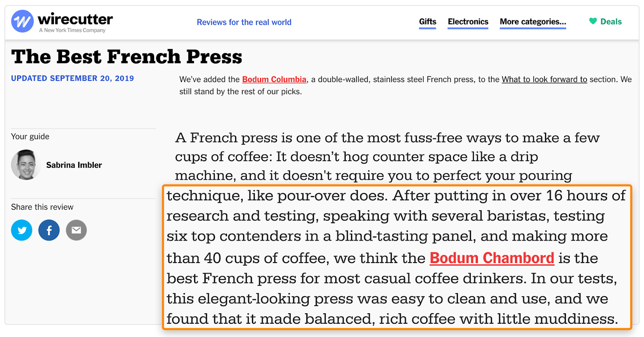Viewport: 644px width, 337px height.
Task: Click 'The Best French Press' headline
Action: pos(127,57)
